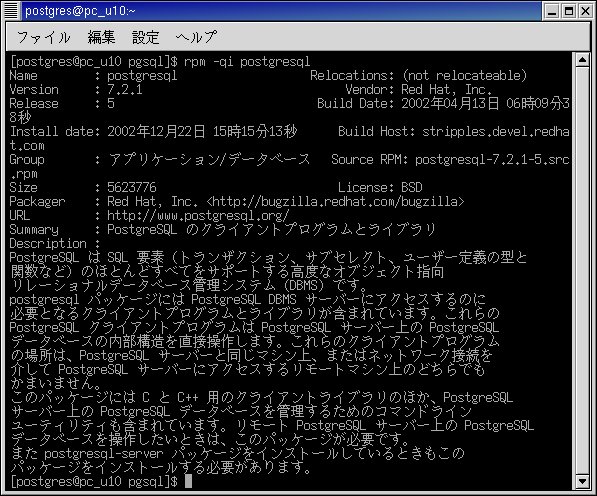Click the scrollbar down arrow
Image resolution: width=597 pixels, height=496 pixels.
click(x=583, y=481)
